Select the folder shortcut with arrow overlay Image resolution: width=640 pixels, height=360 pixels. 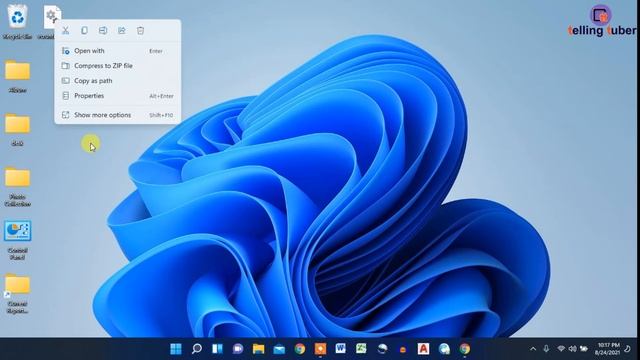coord(18,293)
